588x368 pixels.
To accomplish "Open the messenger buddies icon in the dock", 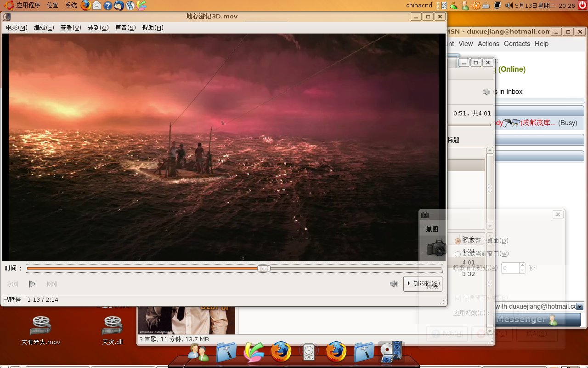I will click(x=198, y=352).
